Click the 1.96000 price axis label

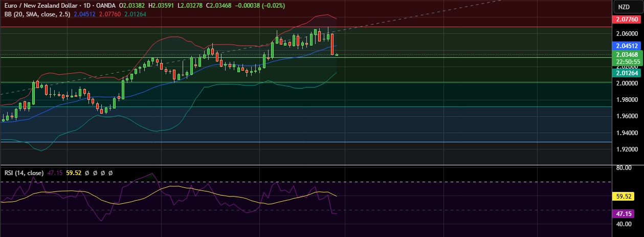point(626,116)
